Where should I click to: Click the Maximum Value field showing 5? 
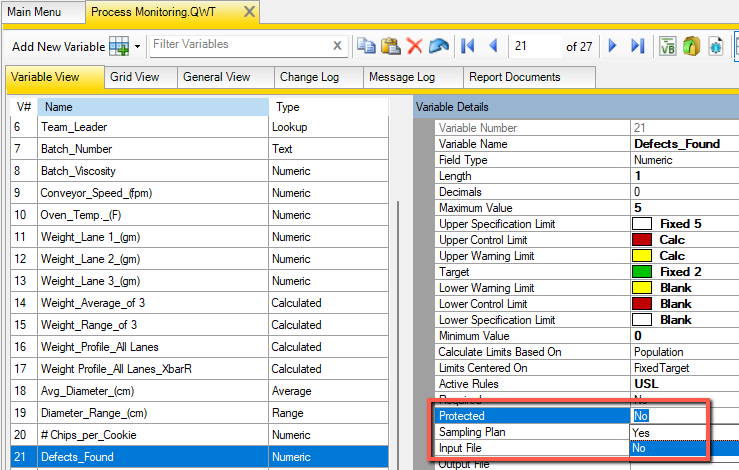coord(685,208)
